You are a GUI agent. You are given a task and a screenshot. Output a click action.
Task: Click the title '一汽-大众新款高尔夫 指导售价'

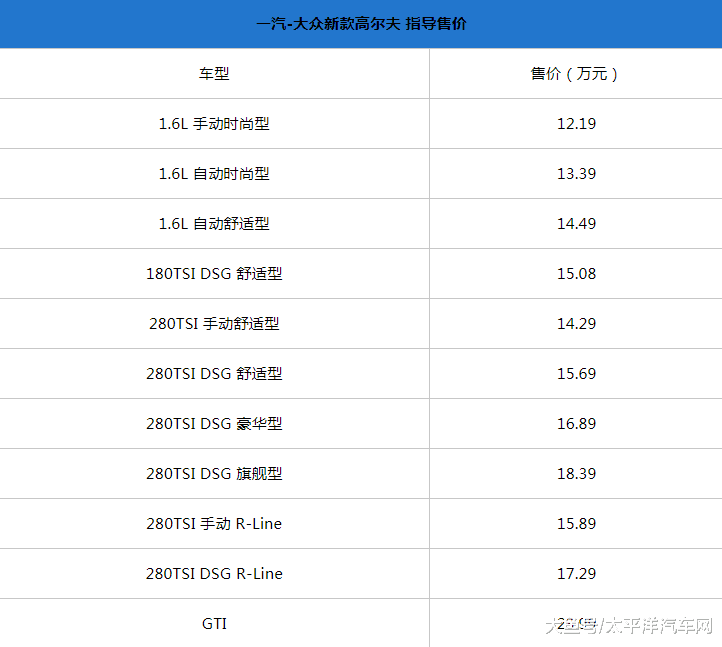pyautogui.click(x=361, y=23)
